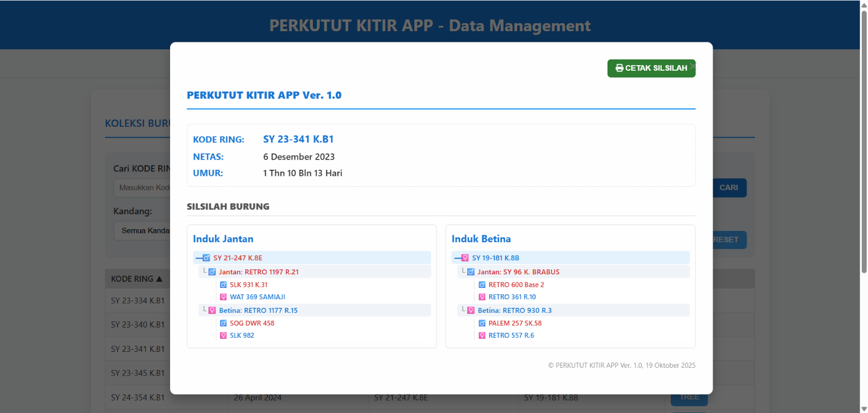The image size is (868, 413).
Task: Click the SLK 931 K.31 ancestor entry
Action: point(249,285)
